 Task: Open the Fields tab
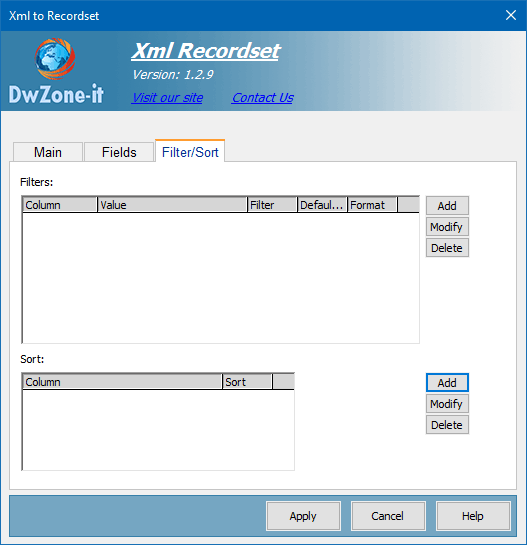coord(119,152)
